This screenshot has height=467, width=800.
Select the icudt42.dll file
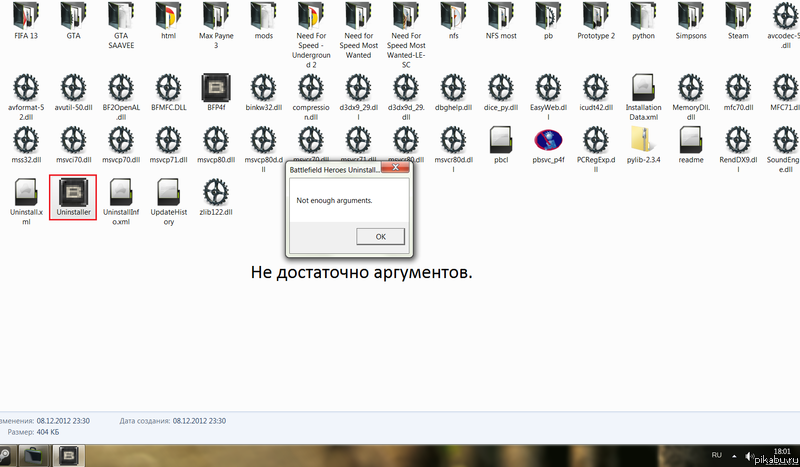(596, 92)
